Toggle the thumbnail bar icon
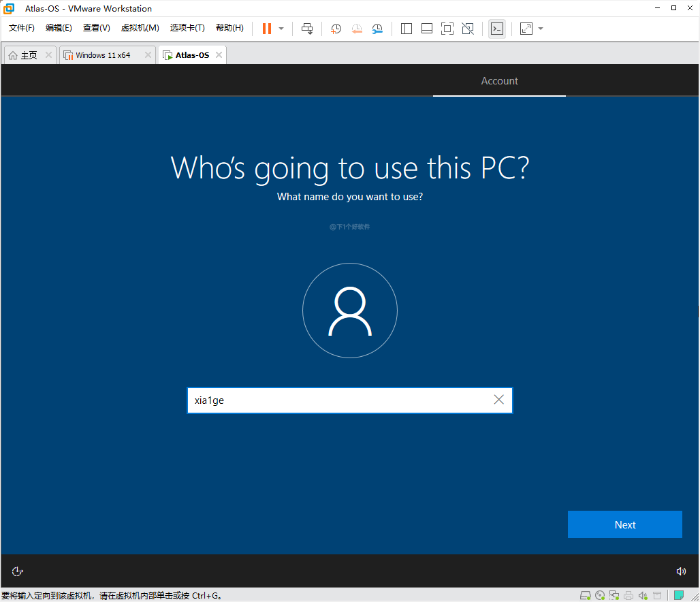 (x=427, y=29)
